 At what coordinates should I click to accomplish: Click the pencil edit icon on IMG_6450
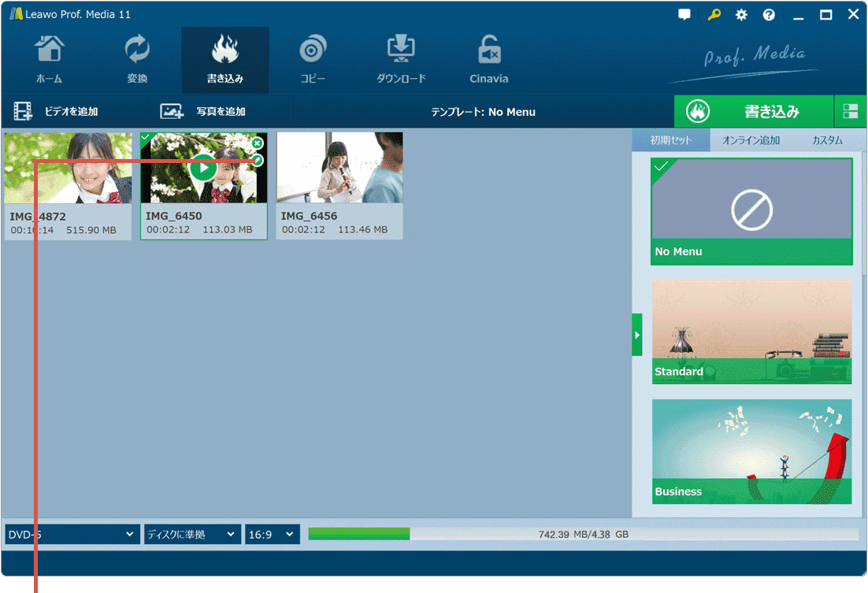click(258, 161)
